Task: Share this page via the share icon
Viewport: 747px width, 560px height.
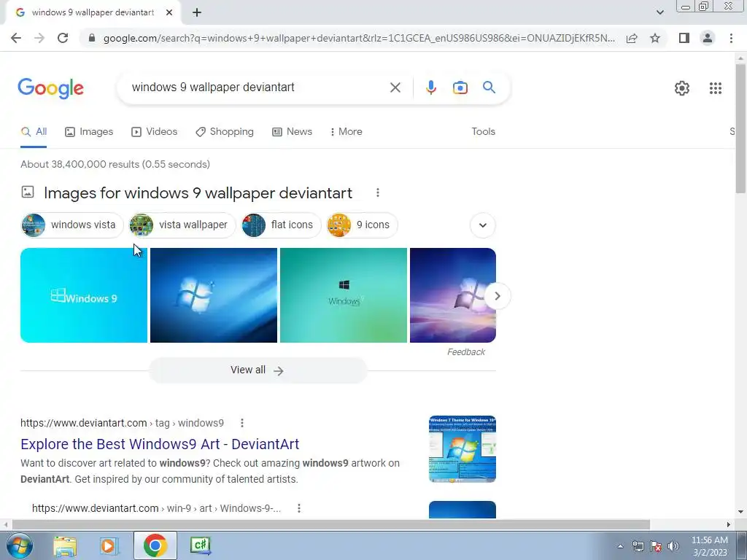Action: 632,38
